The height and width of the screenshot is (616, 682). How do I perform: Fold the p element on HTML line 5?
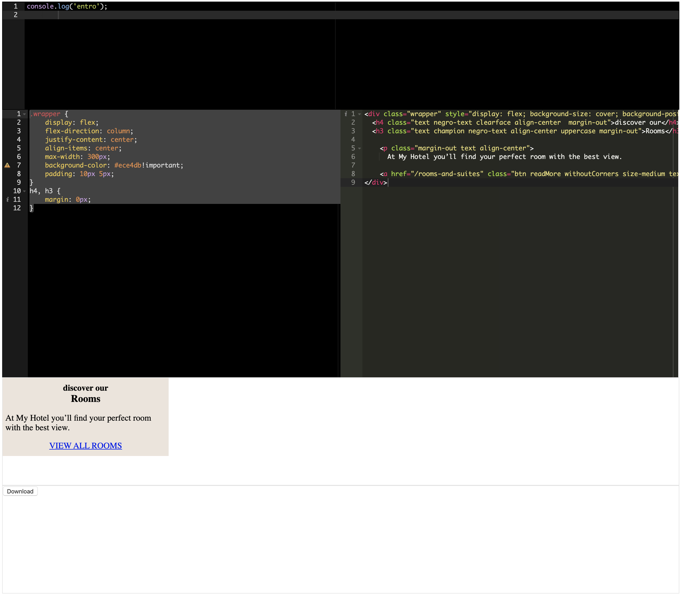359,149
